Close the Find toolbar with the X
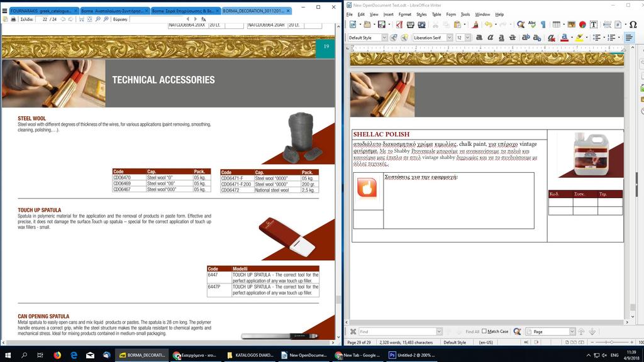 tap(353, 332)
